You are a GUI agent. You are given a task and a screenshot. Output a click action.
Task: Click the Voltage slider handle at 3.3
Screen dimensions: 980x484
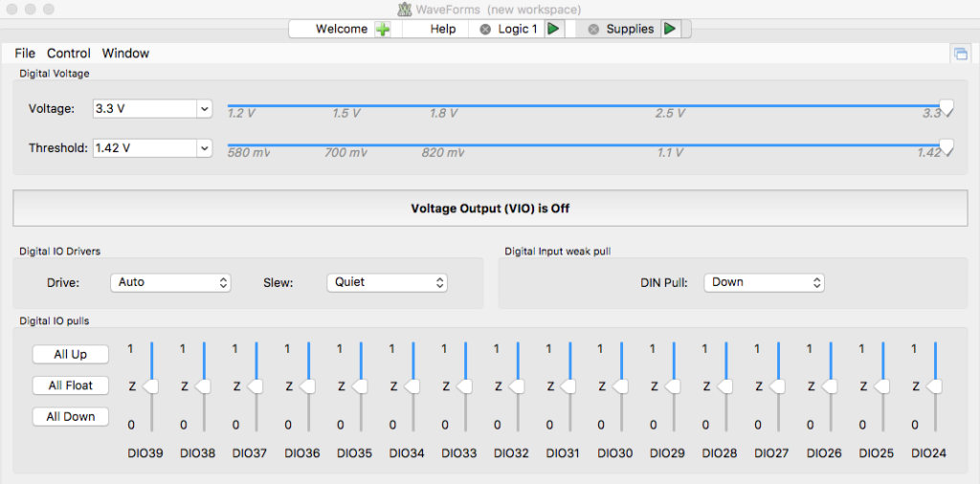click(x=946, y=107)
